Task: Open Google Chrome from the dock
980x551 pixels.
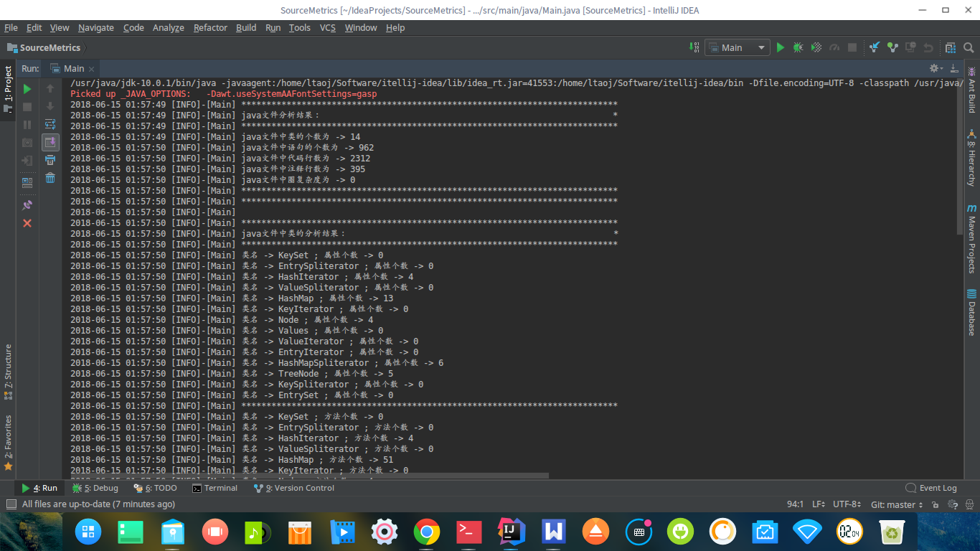Action: (427, 532)
